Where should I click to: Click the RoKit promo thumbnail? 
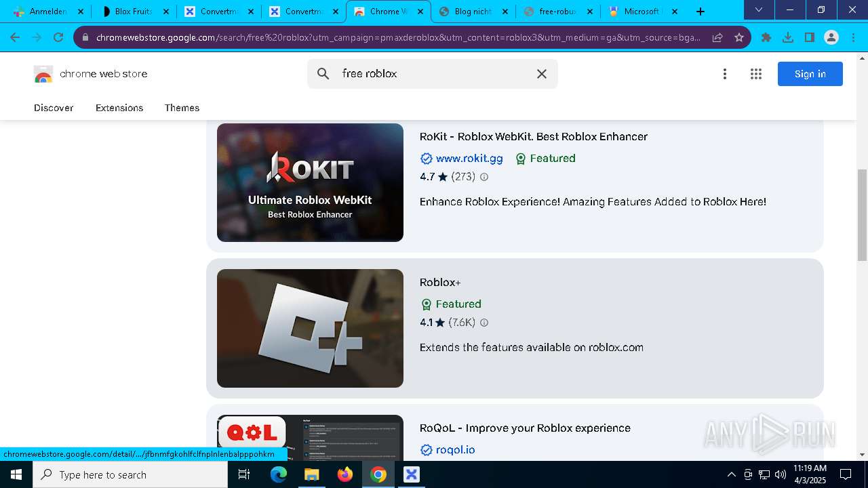(310, 182)
